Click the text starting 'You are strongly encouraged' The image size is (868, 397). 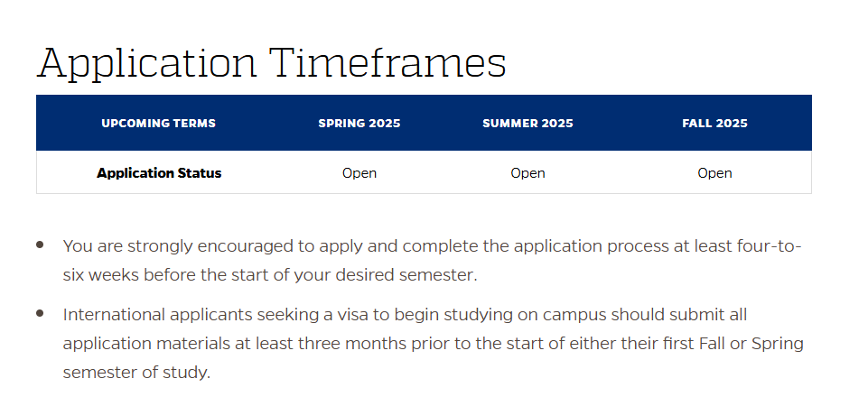coord(432,261)
